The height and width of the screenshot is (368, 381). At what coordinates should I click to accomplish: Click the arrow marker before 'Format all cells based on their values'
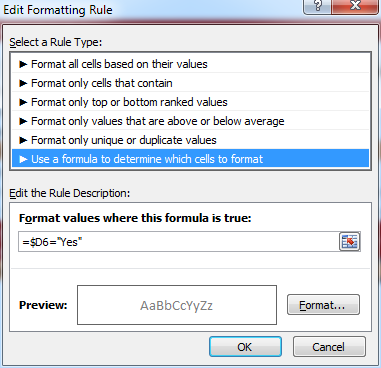pos(23,64)
